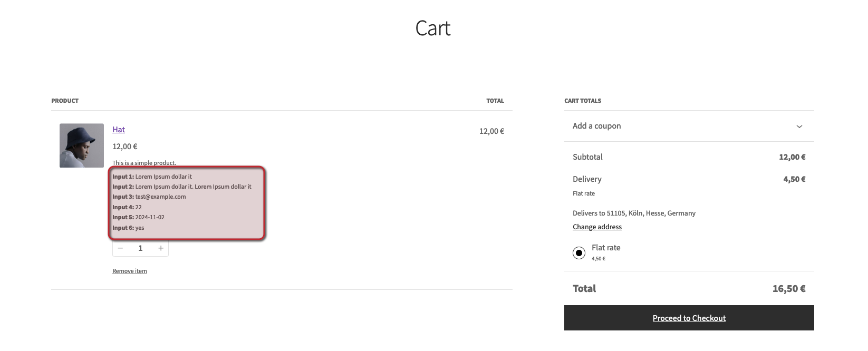Click the Input 1 Lorem Ipsum line
The height and width of the screenshot is (351, 868).
(152, 177)
